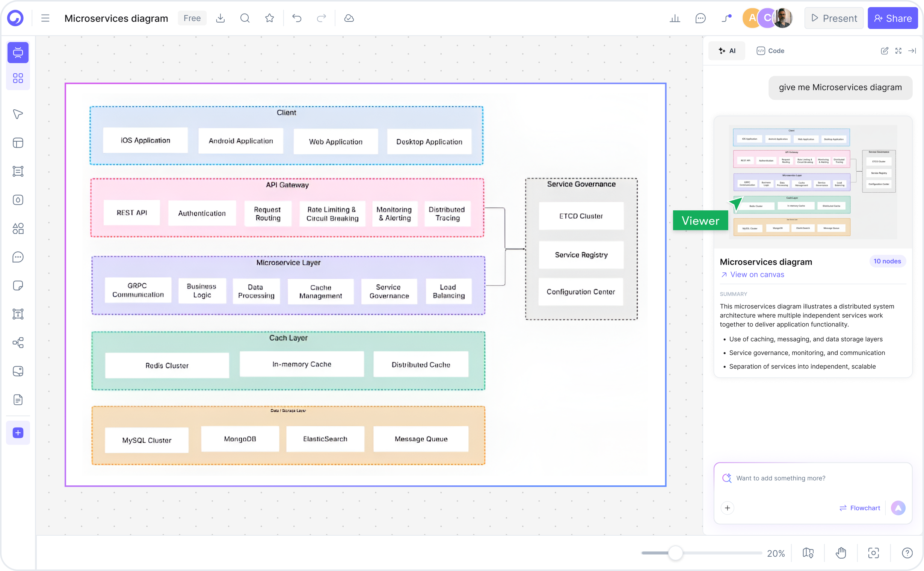Redo the last action
Image resolution: width=924 pixels, height=571 pixels.
322,18
